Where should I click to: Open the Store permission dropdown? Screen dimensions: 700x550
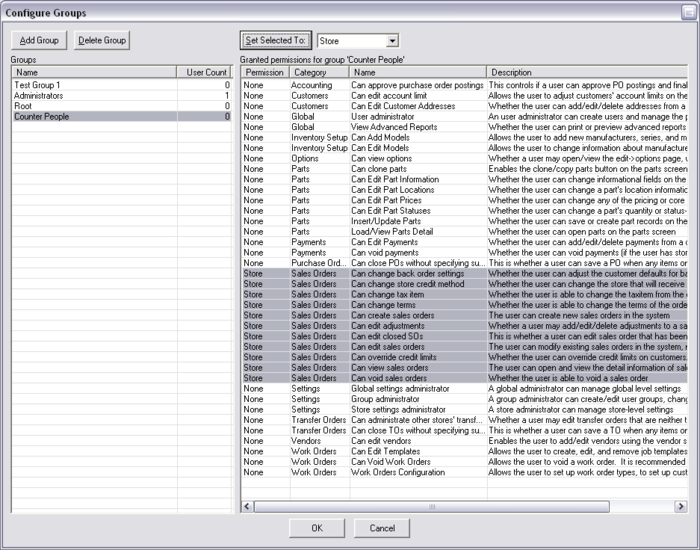[x=391, y=41]
